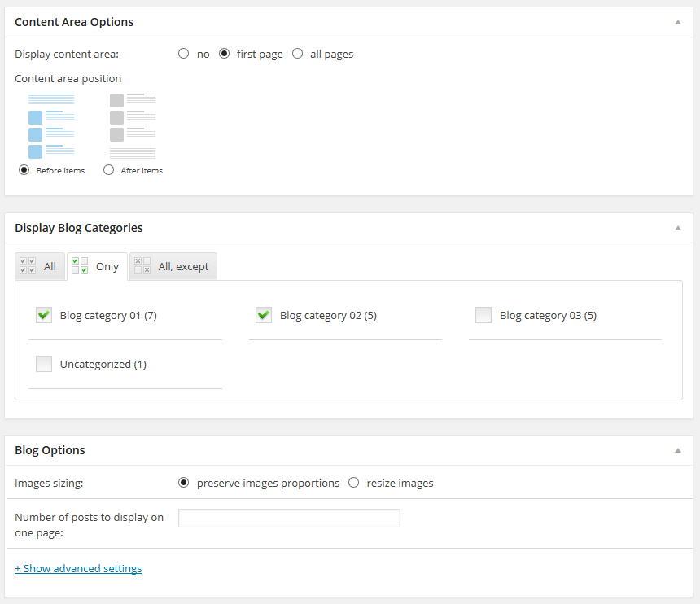The height and width of the screenshot is (604, 700).
Task: Focus the number of posts input field
Action: pyautogui.click(x=289, y=518)
